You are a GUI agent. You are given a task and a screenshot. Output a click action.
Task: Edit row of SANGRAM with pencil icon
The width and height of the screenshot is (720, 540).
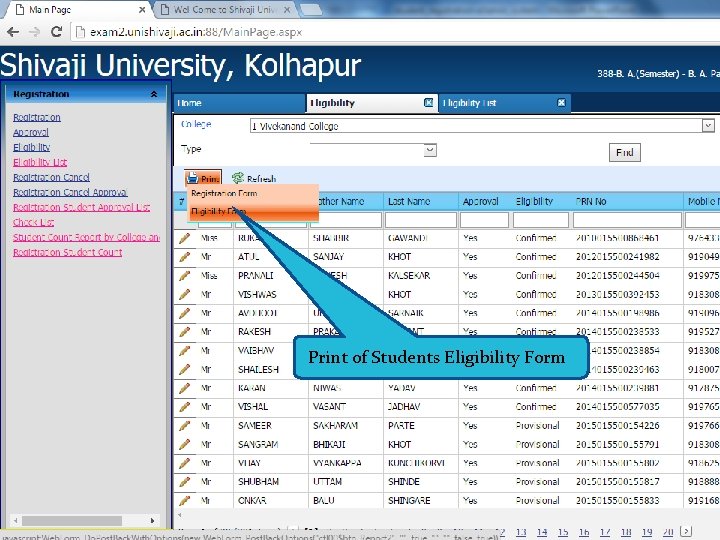185,444
